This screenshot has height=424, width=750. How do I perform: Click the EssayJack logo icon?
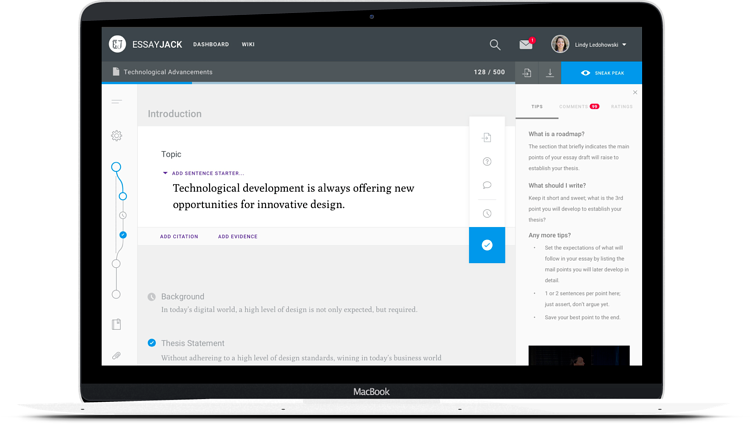pos(117,44)
